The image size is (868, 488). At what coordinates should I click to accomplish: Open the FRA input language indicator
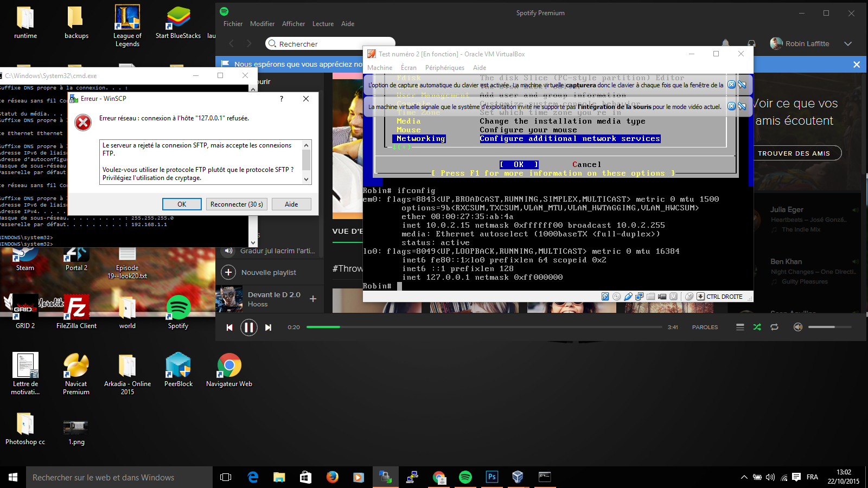[x=812, y=477]
